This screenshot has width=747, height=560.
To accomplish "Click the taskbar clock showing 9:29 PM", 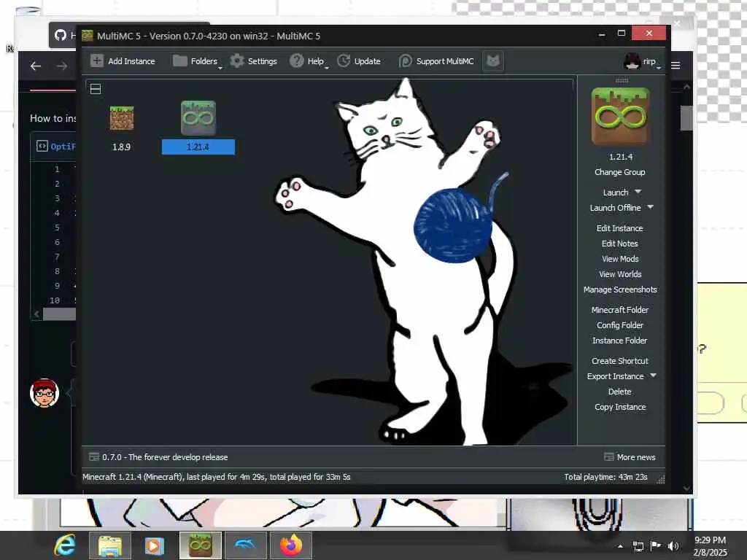I will click(x=710, y=546).
